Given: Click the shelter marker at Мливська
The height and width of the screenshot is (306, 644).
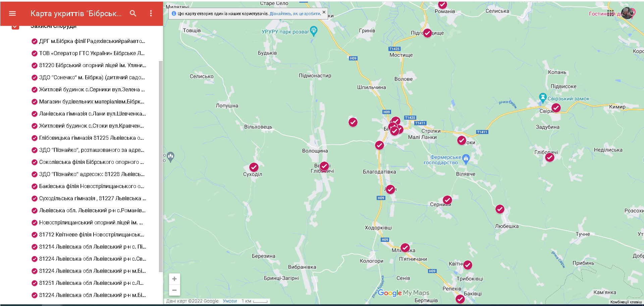Looking at the screenshot, I should pyautogui.click(x=405, y=248).
